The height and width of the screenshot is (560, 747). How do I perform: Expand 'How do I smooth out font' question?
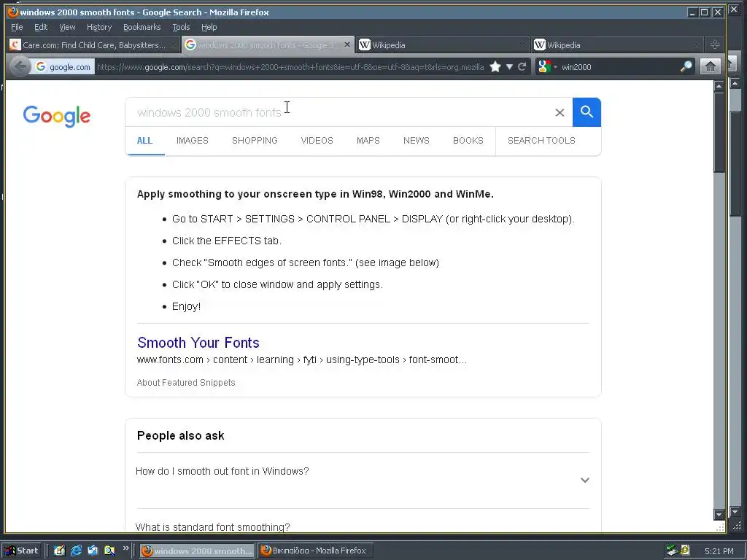point(363,480)
